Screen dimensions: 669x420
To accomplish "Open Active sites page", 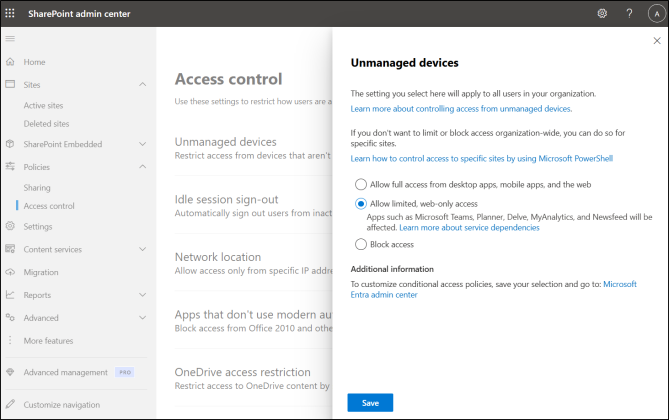I will tap(44, 105).
